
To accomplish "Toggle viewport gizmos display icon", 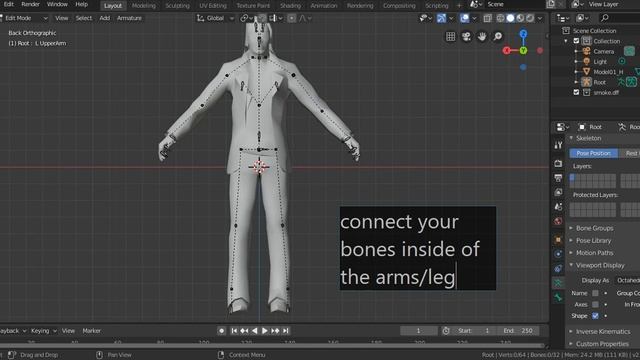I will click(441, 18).
